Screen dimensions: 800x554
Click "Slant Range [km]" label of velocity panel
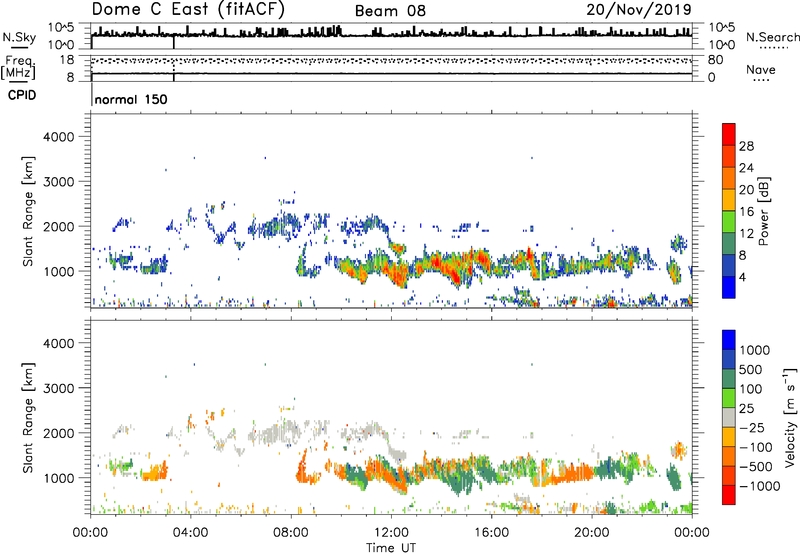click(x=28, y=417)
